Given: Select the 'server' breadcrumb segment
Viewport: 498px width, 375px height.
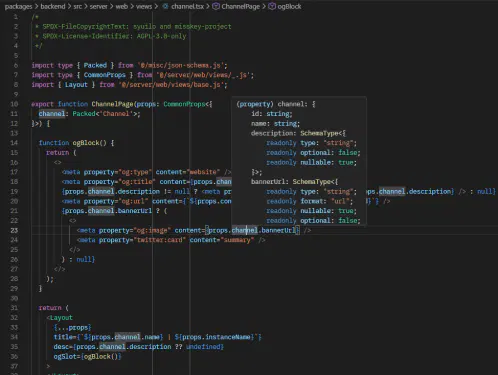Looking at the screenshot, I should [x=98, y=6].
